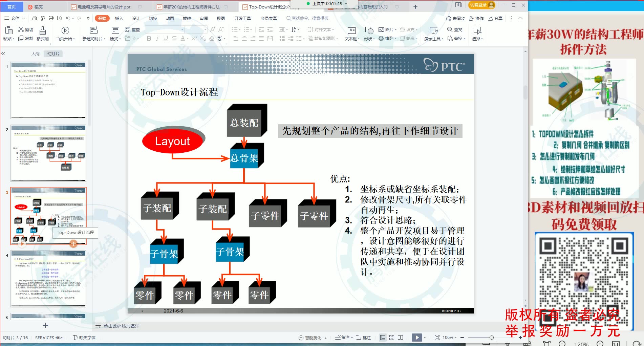
Task: Select slide 2 thumbnail
Action: (x=48, y=153)
